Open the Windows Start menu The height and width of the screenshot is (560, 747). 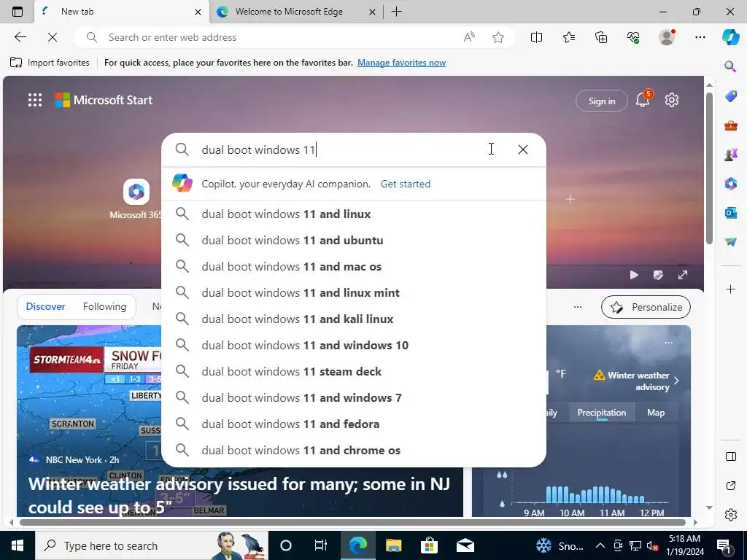18,545
